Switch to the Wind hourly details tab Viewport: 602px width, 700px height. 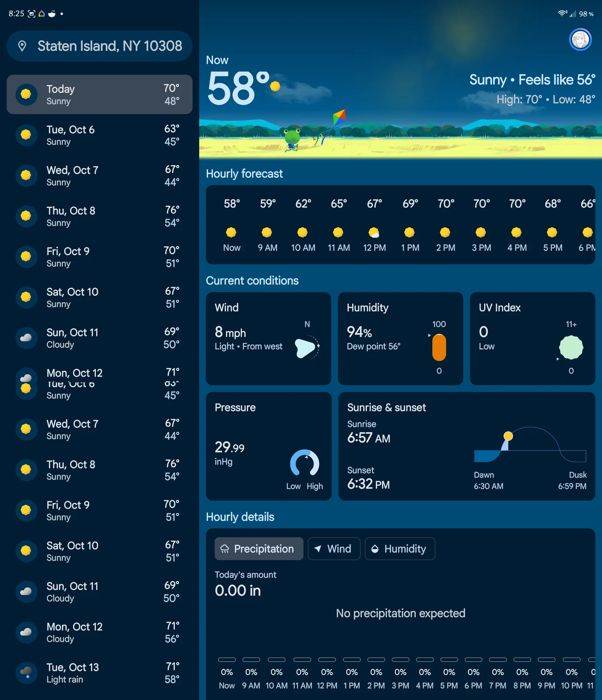point(334,549)
